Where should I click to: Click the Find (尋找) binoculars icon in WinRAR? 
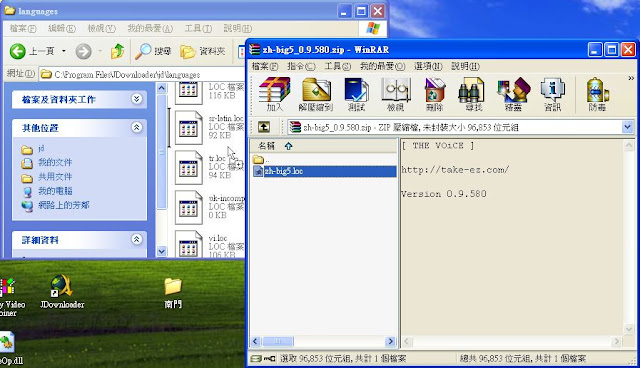[x=473, y=95]
